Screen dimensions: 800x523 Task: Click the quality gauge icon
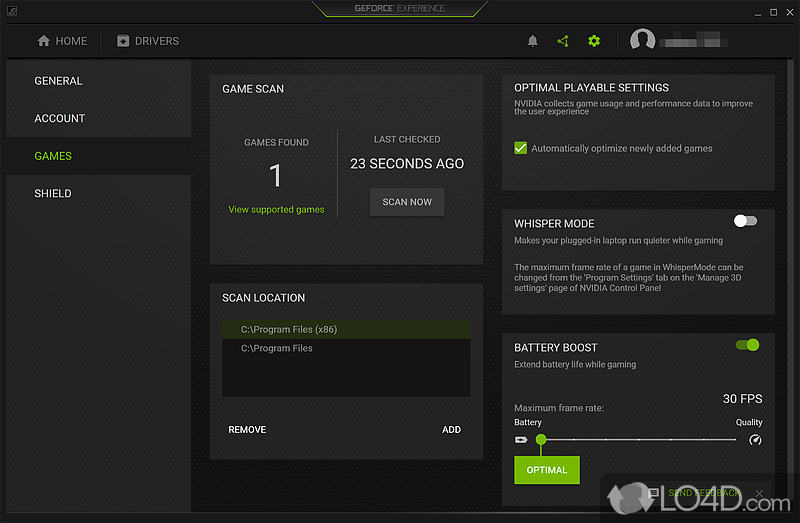(x=755, y=439)
